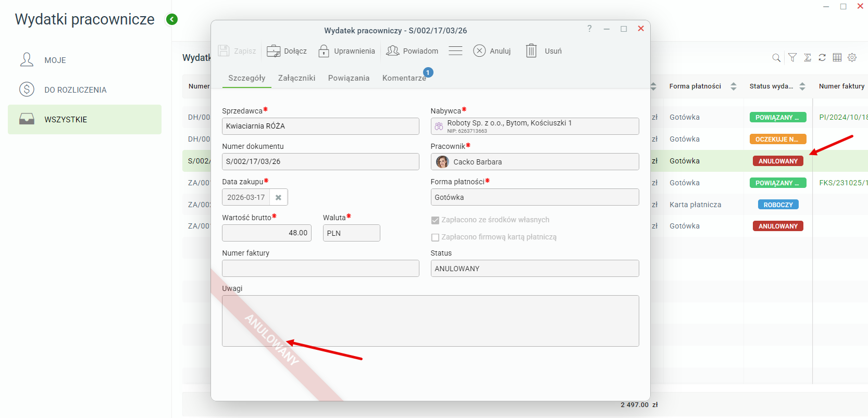Click the Uwagi notes text area

click(x=430, y=321)
